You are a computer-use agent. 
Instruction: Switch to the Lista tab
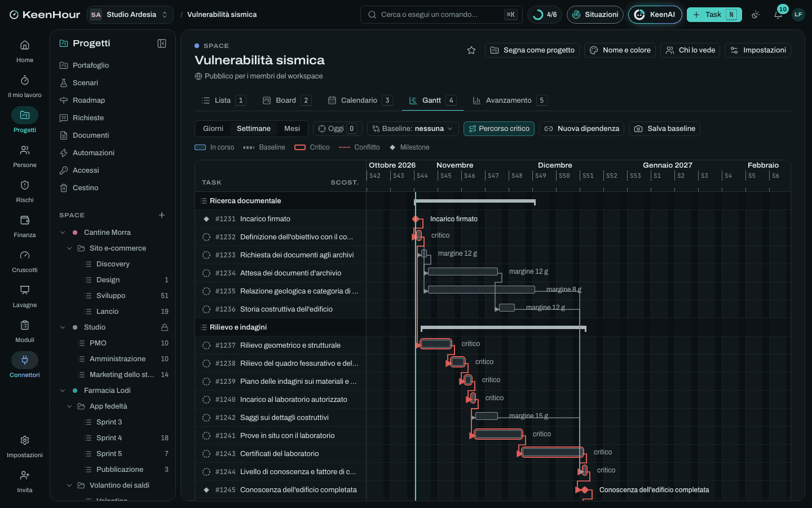tap(223, 100)
